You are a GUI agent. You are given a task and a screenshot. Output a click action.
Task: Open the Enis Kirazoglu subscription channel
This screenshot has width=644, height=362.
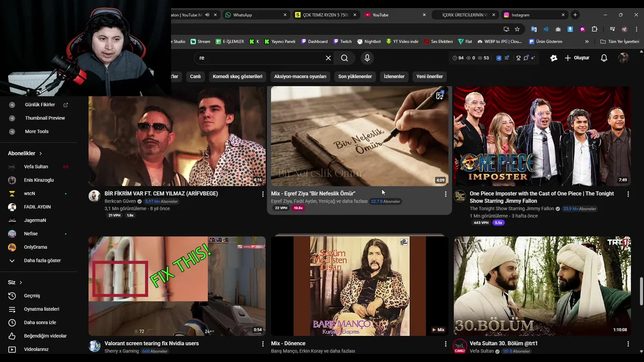pos(38,180)
